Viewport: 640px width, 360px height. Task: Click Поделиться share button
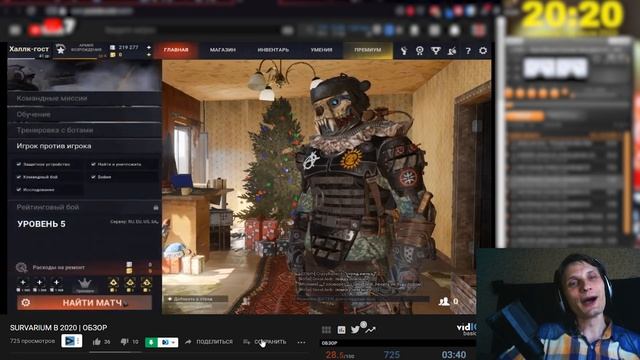click(209, 342)
